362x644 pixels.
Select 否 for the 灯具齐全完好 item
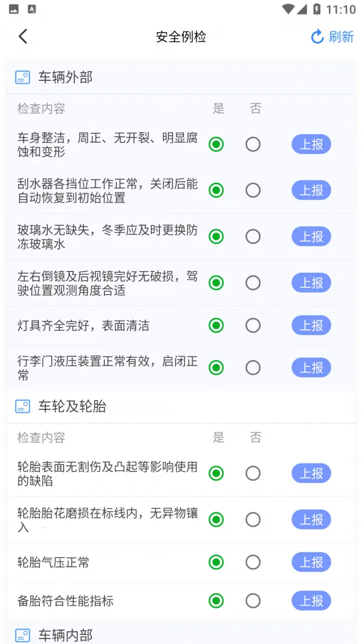pyautogui.click(x=253, y=325)
